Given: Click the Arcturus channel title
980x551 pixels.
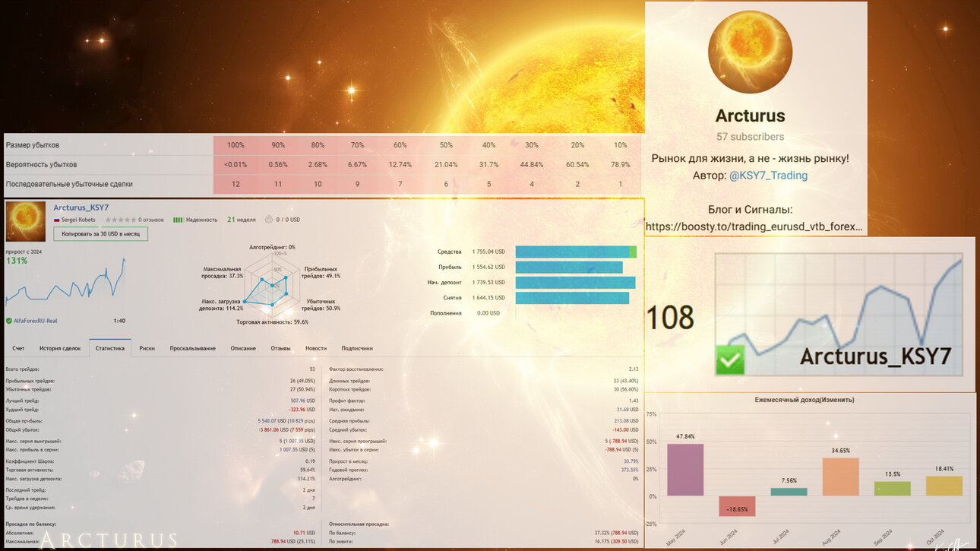Looking at the screenshot, I should coord(750,116).
